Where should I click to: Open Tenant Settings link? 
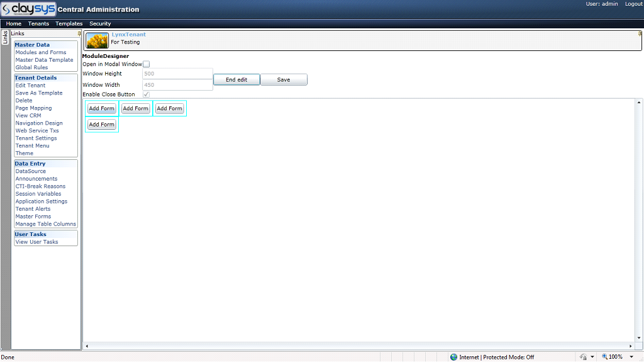[x=36, y=139]
